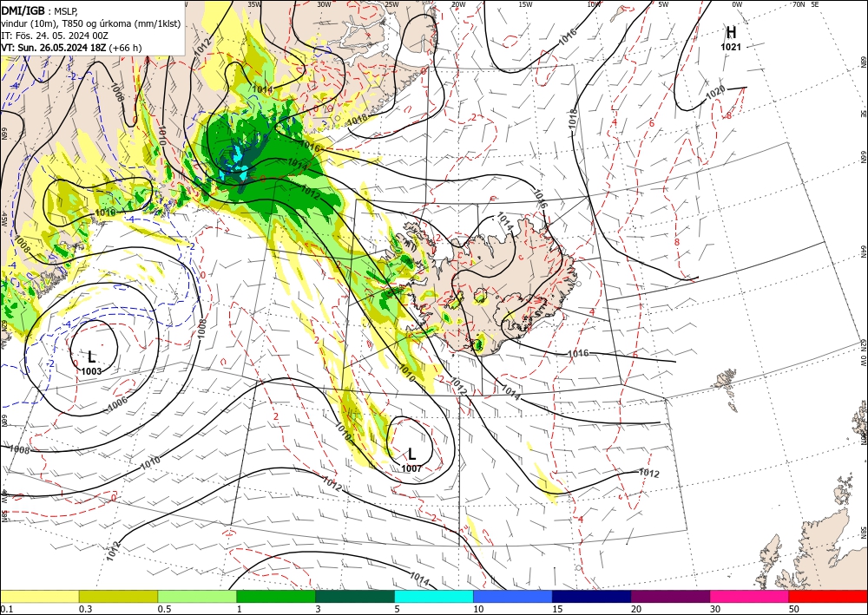868x615 pixels.
Task: Click the '20W' longitude label
Action: coord(457,4)
